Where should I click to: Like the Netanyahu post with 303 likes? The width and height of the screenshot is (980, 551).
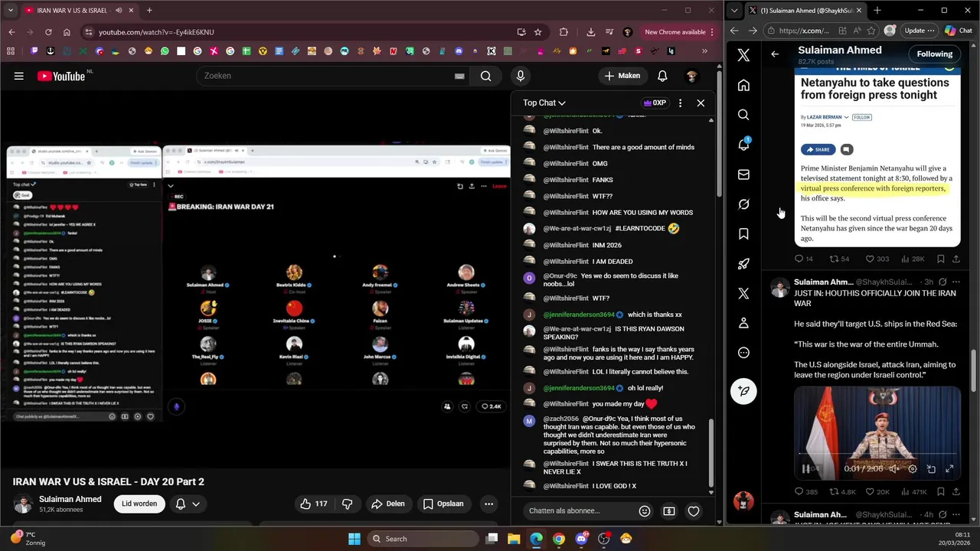[x=877, y=259]
